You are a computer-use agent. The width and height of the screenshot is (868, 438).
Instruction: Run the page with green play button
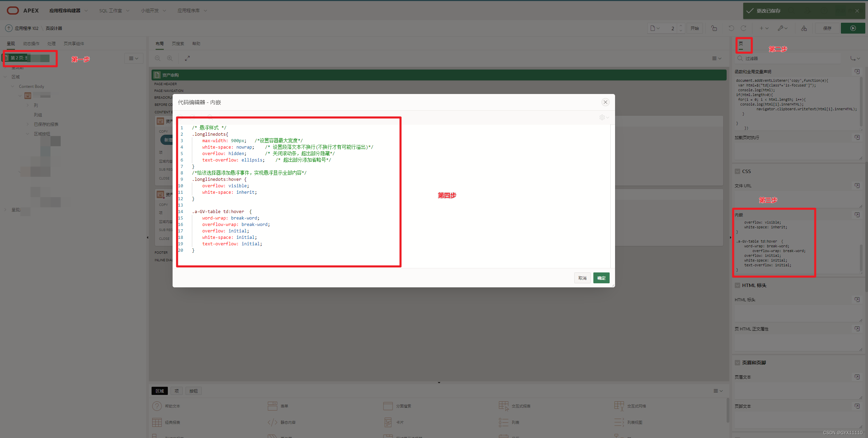853,28
